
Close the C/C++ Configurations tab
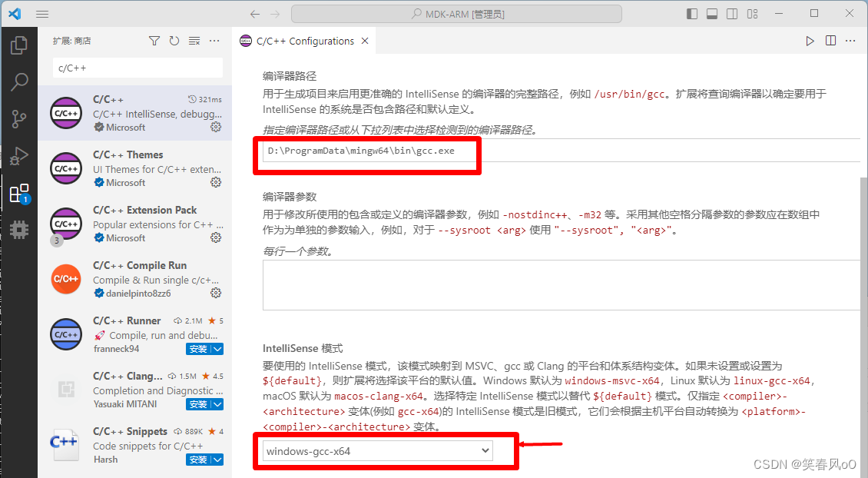pyautogui.click(x=365, y=41)
